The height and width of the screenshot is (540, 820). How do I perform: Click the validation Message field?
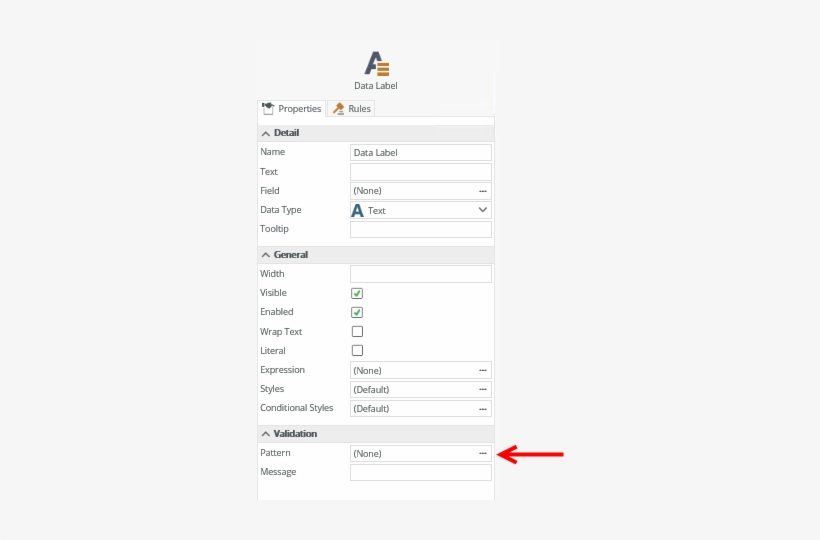[x=420, y=472]
